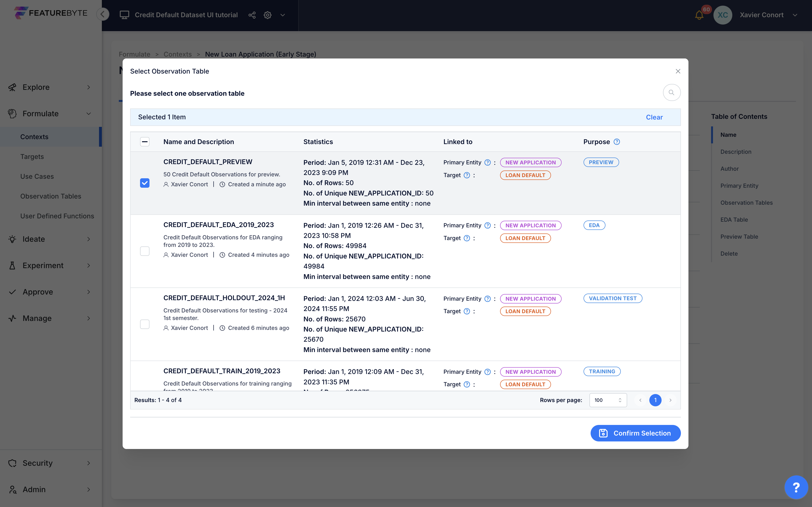Click the Ideate lightbulb icon
The width and height of the screenshot is (812, 507).
tap(12, 239)
